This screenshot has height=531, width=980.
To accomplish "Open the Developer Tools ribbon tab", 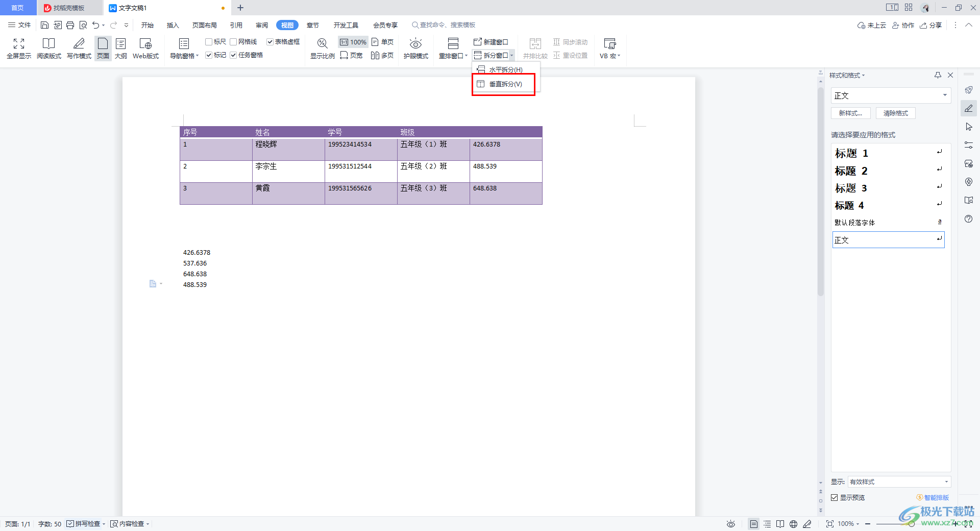I will click(x=346, y=25).
